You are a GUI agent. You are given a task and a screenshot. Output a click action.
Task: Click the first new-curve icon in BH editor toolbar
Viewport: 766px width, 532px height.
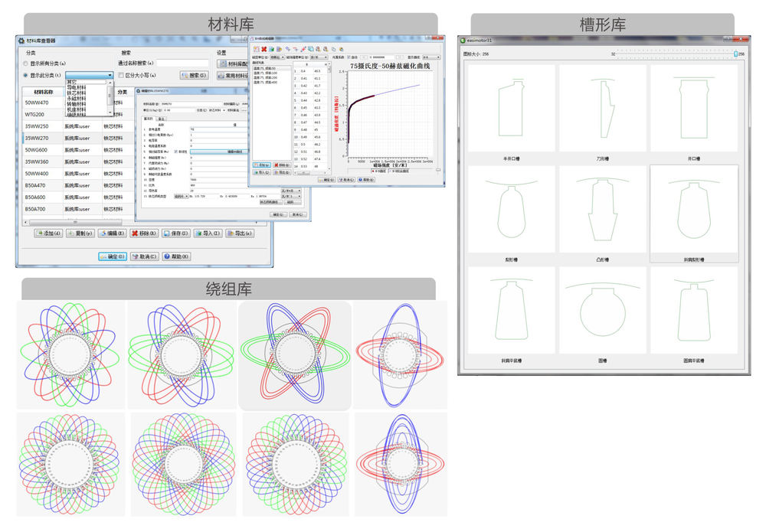(256, 49)
